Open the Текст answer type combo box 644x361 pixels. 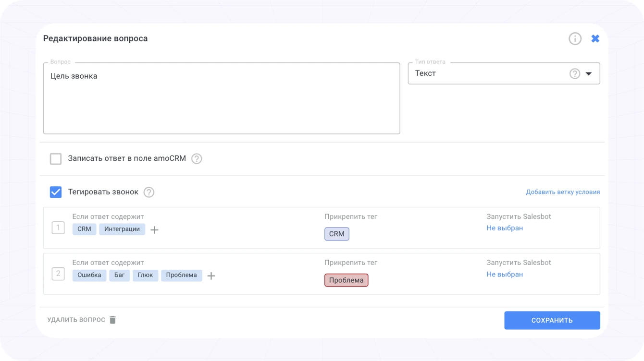pos(504,73)
